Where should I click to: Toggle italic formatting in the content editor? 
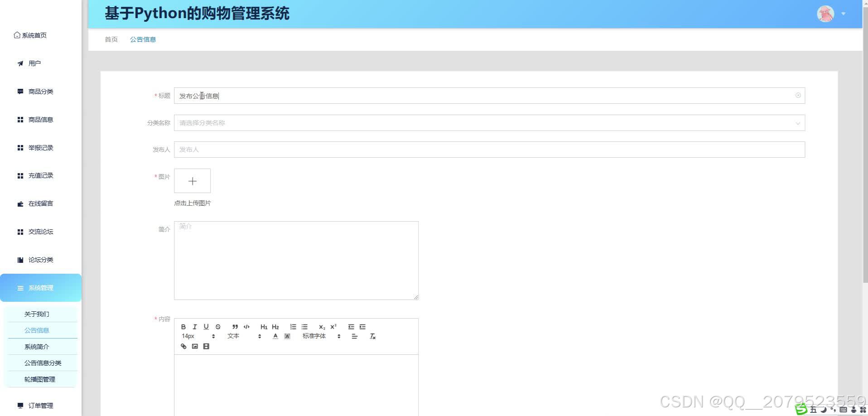click(x=195, y=327)
